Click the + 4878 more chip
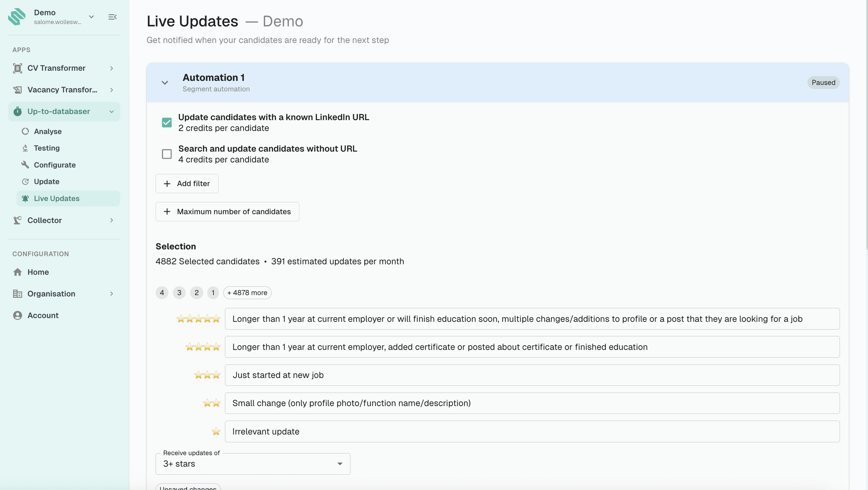868x490 pixels. coord(247,293)
